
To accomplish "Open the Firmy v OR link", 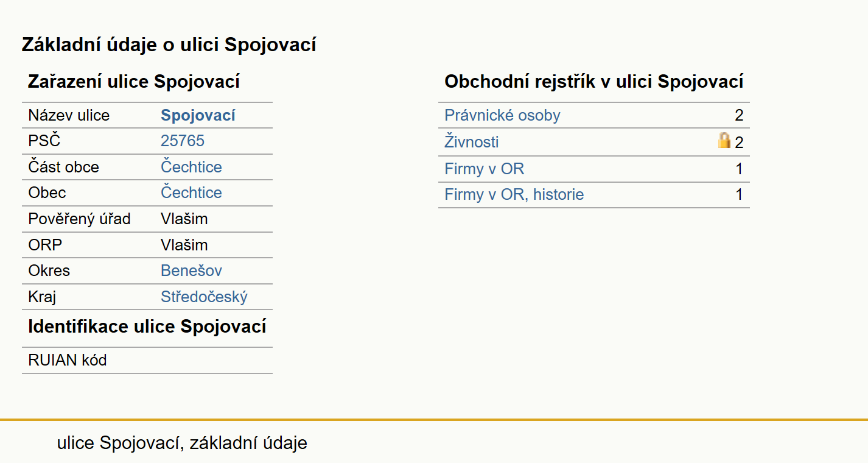I will (485, 169).
